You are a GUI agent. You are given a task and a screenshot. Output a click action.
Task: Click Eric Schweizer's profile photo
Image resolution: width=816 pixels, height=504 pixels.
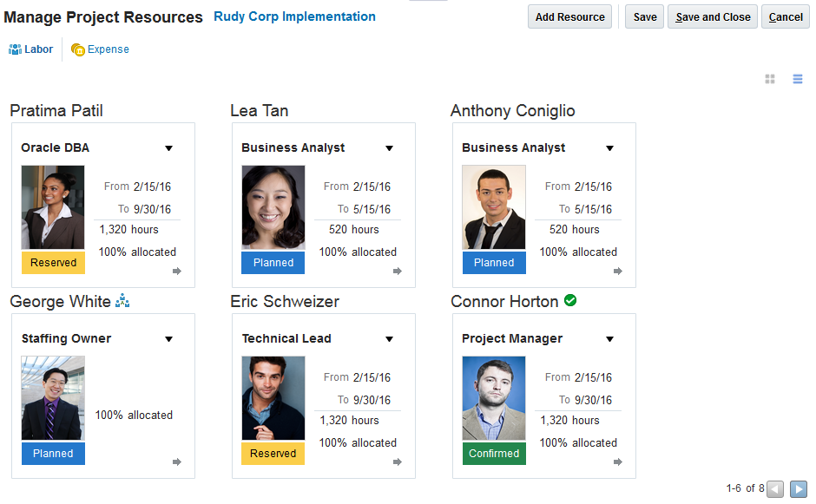[273, 398]
